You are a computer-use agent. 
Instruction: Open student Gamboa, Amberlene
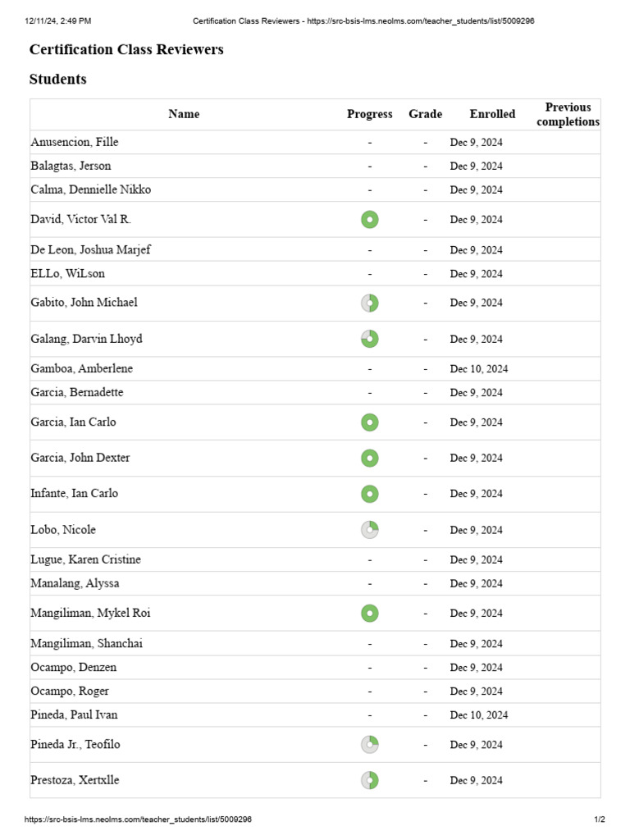pyautogui.click(x=81, y=368)
